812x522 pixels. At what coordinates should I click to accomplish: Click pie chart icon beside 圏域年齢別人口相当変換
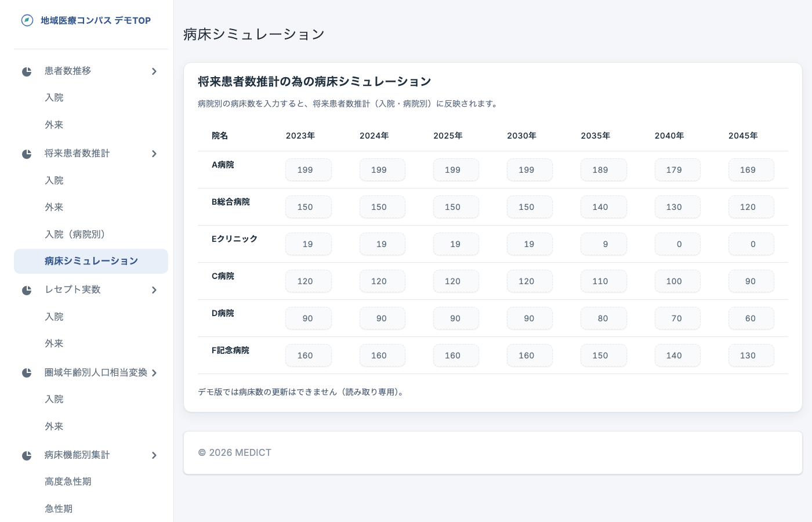tap(27, 373)
